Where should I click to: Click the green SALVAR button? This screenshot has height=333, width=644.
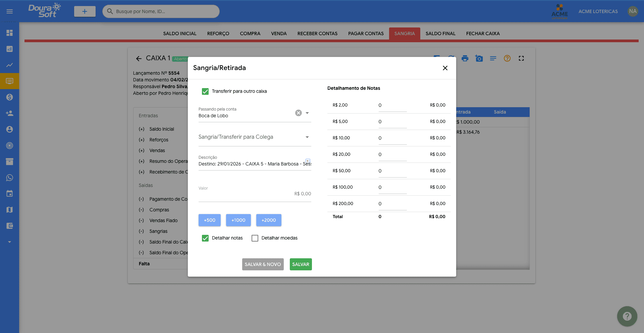[x=301, y=264]
